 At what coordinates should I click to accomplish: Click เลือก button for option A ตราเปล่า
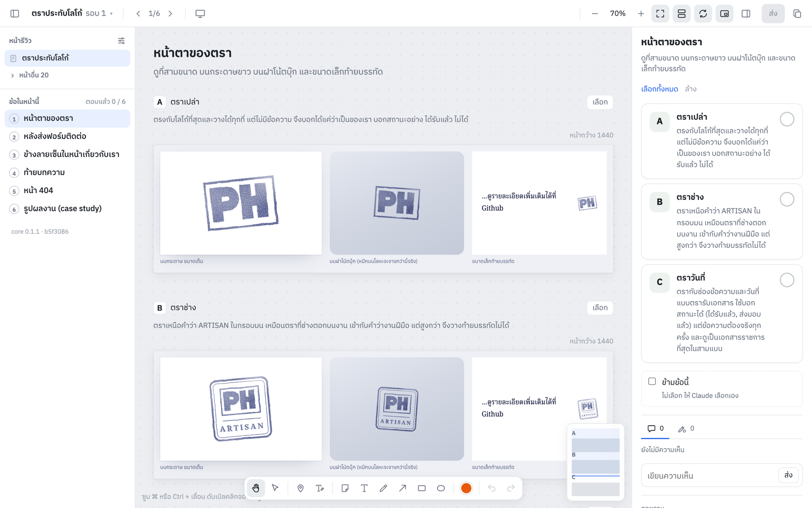pyautogui.click(x=600, y=102)
